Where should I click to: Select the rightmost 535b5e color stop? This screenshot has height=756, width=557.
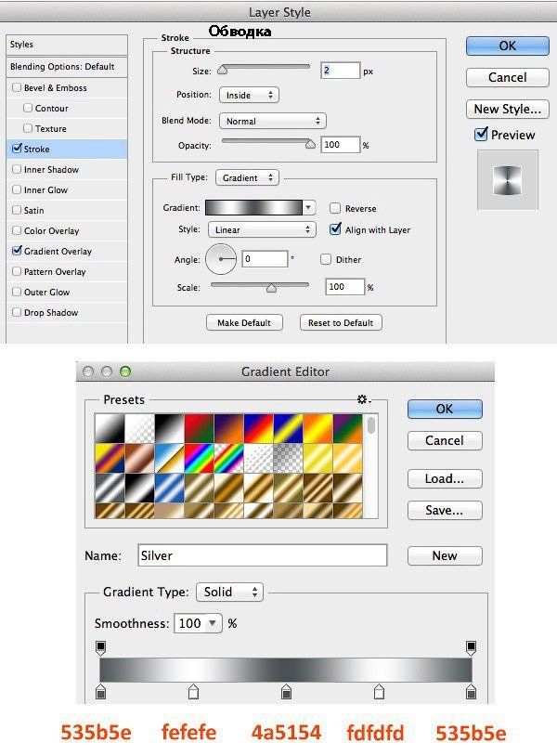[472, 691]
